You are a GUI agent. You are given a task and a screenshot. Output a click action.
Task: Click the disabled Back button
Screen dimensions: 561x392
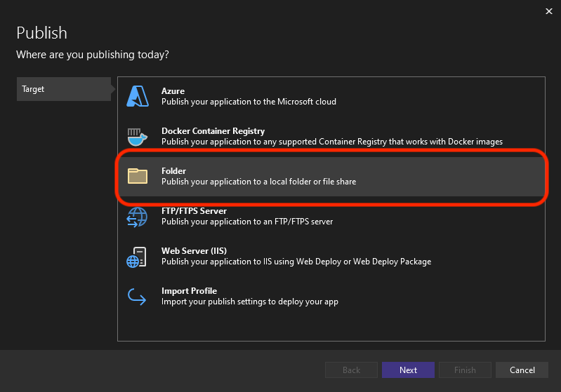click(x=351, y=370)
